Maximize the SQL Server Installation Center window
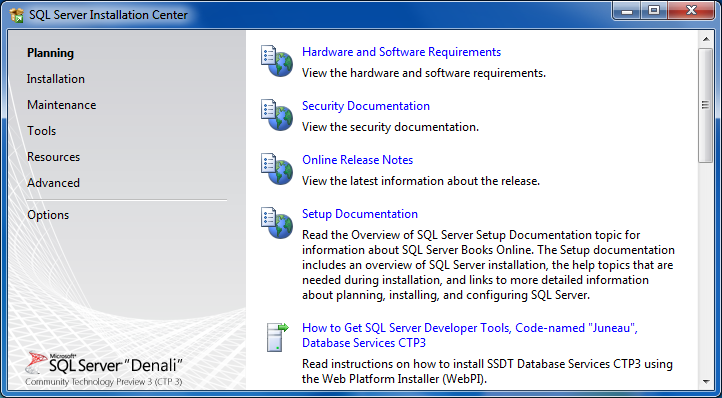 coord(654,11)
